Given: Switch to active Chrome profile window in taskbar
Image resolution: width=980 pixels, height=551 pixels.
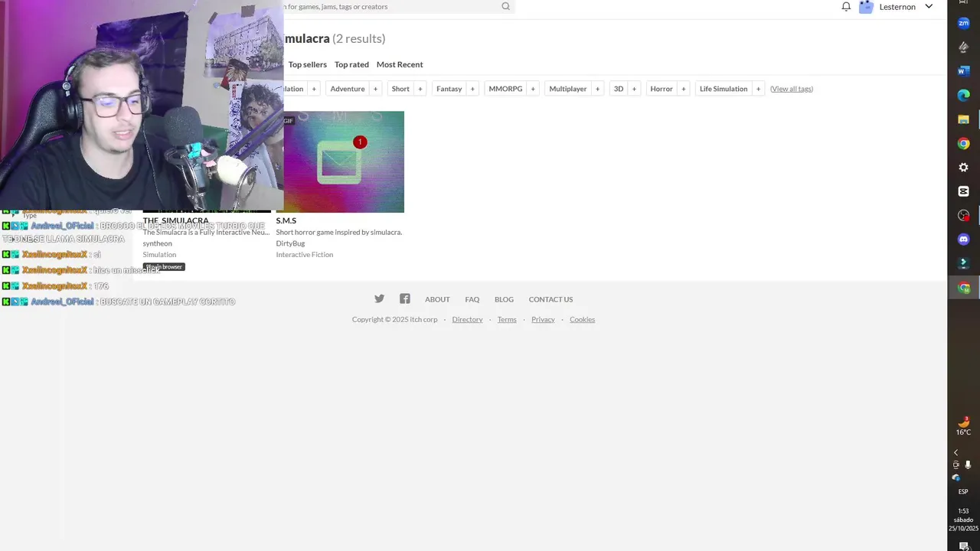Looking at the screenshot, I should (964, 288).
